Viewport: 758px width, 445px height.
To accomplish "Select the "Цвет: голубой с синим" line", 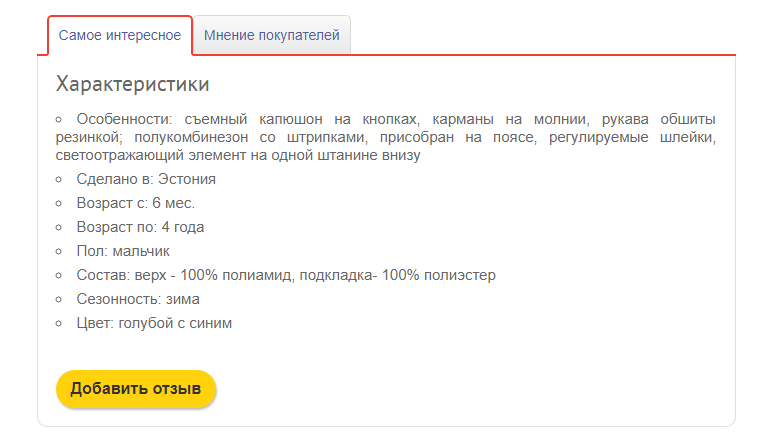I will click(x=154, y=323).
